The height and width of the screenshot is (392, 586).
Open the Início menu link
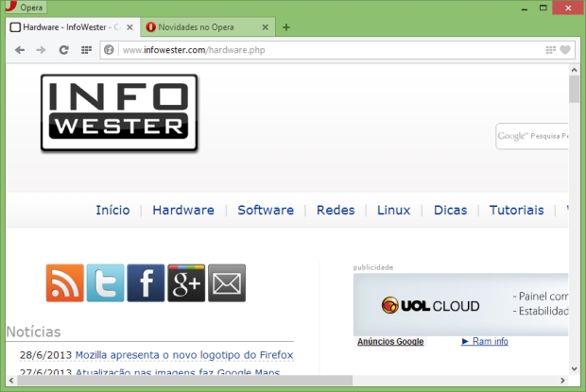(x=112, y=210)
